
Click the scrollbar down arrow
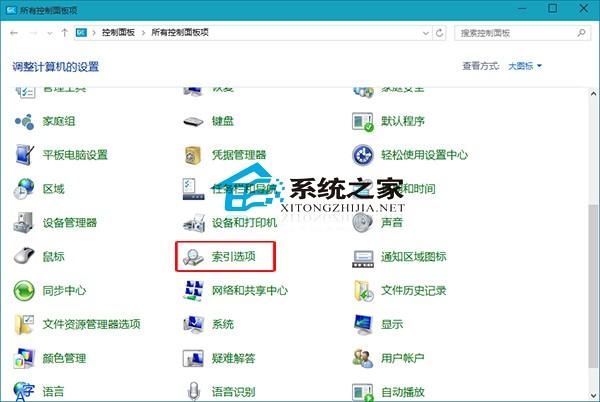(593, 396)
